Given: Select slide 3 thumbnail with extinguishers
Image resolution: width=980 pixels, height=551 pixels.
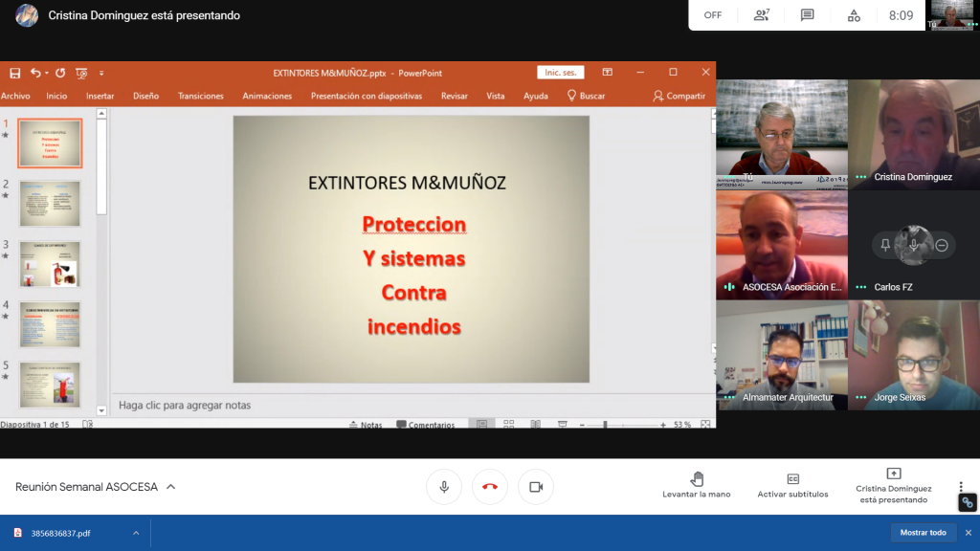Looking at the screenshot, I should pos(50,264).
